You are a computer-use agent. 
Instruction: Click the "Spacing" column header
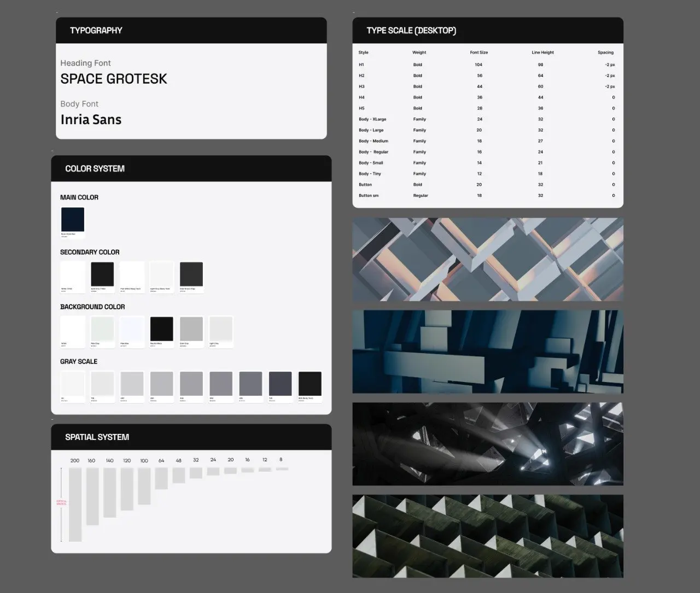(605, 52)
